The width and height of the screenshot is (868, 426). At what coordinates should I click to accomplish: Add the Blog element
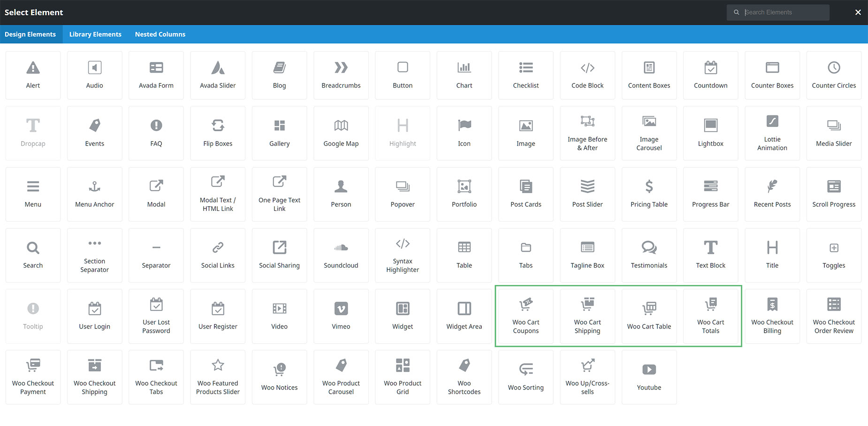[279, 75]
